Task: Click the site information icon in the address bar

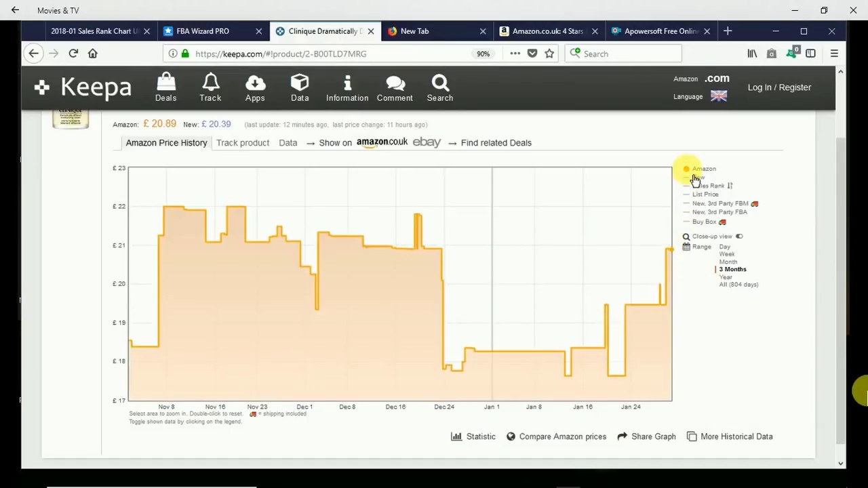Action: point(173,54)
